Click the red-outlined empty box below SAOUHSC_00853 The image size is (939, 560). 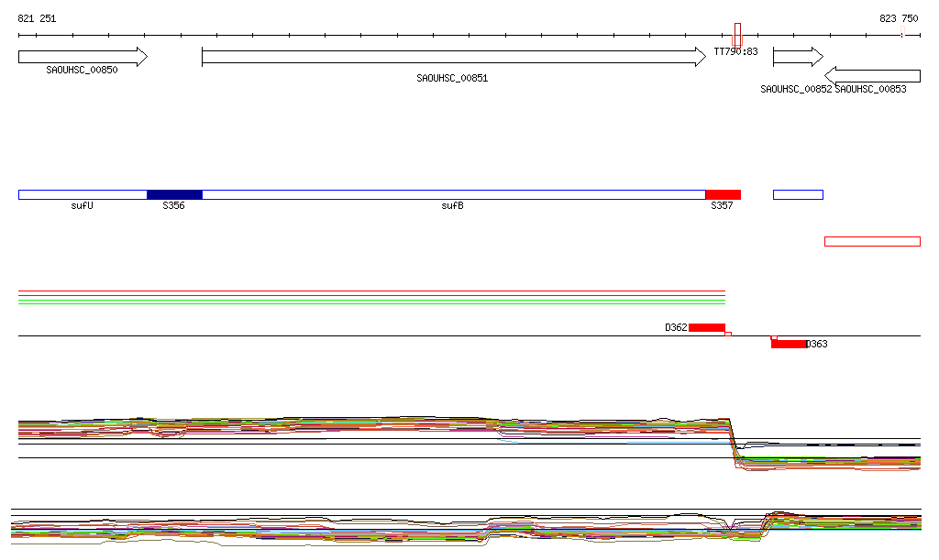coord(872,241)
